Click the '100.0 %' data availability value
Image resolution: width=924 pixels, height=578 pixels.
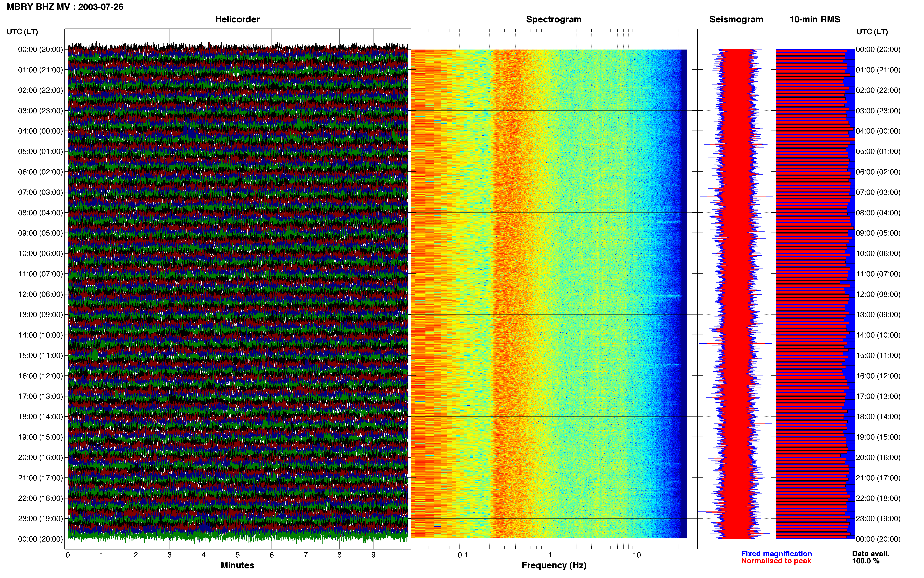(865, 561)
